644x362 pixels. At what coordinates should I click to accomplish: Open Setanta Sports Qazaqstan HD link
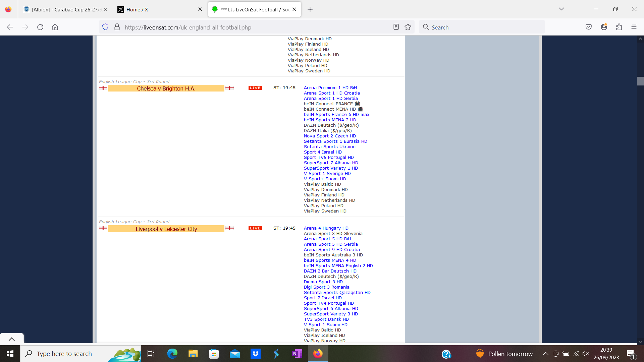[337, 293]
